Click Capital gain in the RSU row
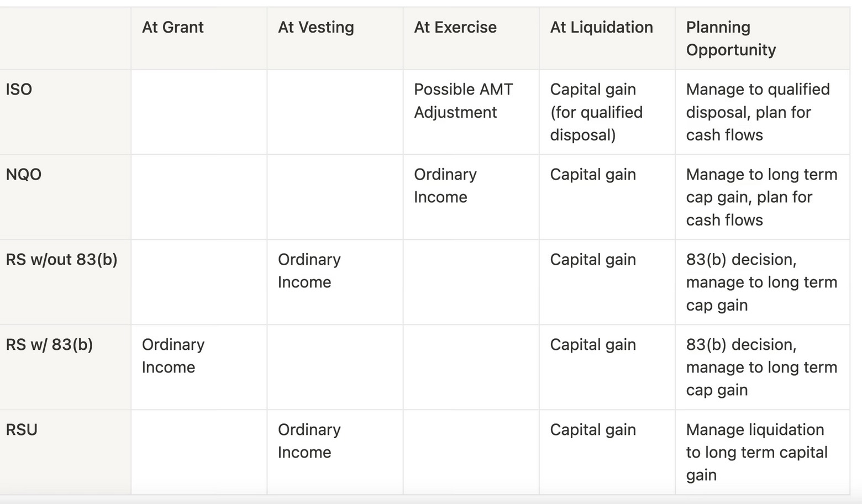Screen dimensions: 862x504 [592, 430]
